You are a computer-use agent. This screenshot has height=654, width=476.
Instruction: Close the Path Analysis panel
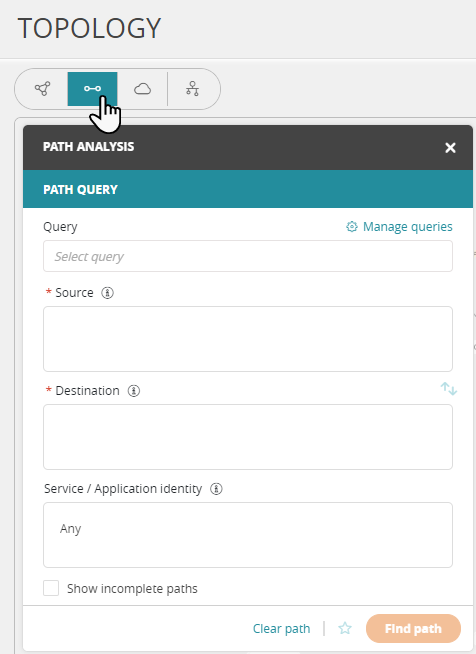coord(450,148)
